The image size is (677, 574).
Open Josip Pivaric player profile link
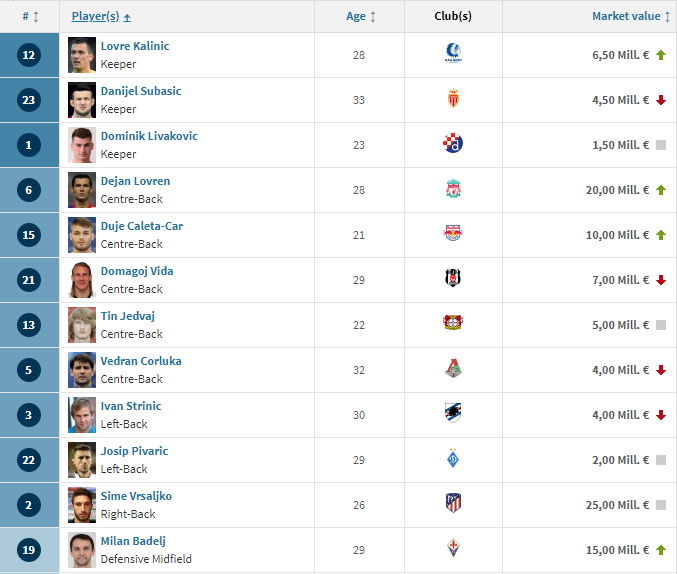134,451
